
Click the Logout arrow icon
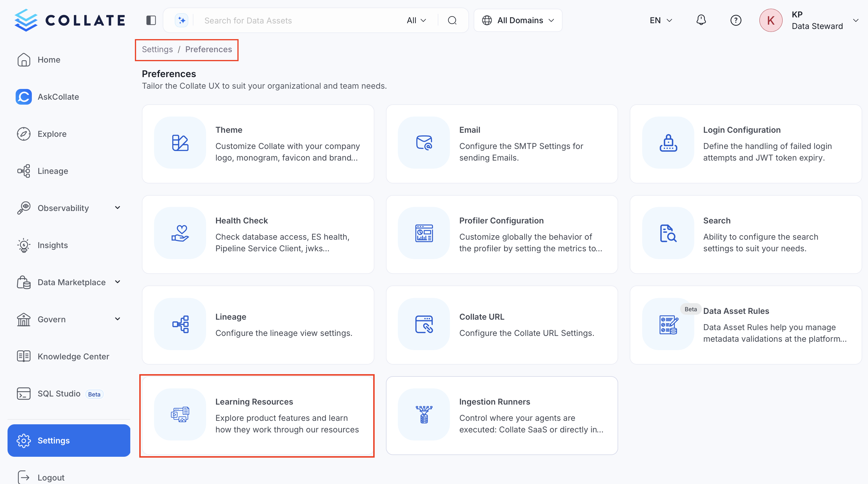tap(23, 478)
